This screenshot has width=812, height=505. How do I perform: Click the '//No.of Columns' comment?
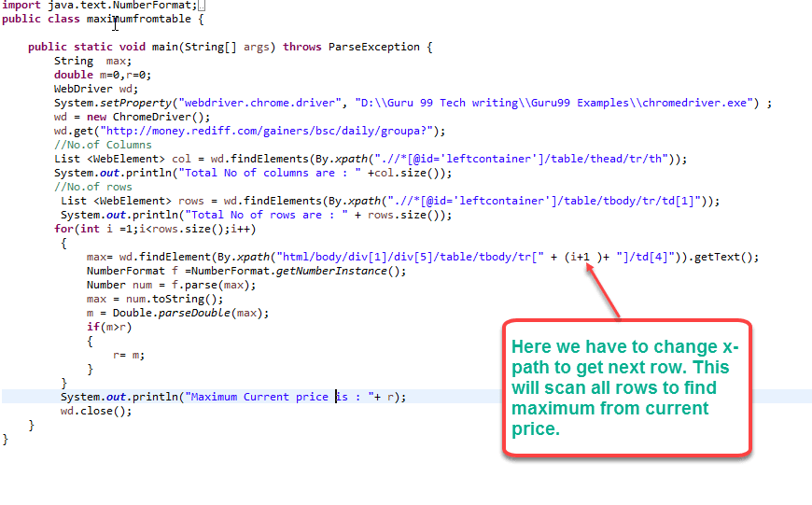coord(103,145)
